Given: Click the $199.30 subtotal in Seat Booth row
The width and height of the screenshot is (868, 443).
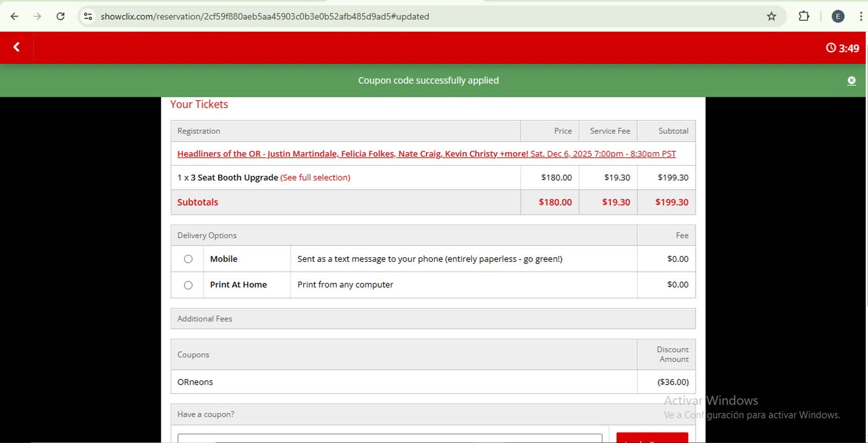Looking at the screenshot, I should pyautogui.click(x=673, y=178).
